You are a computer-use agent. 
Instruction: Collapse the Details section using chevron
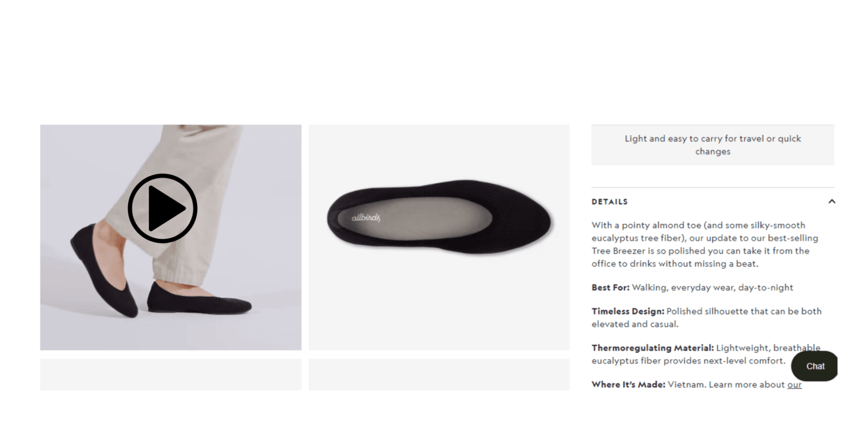tap(831, 202)
